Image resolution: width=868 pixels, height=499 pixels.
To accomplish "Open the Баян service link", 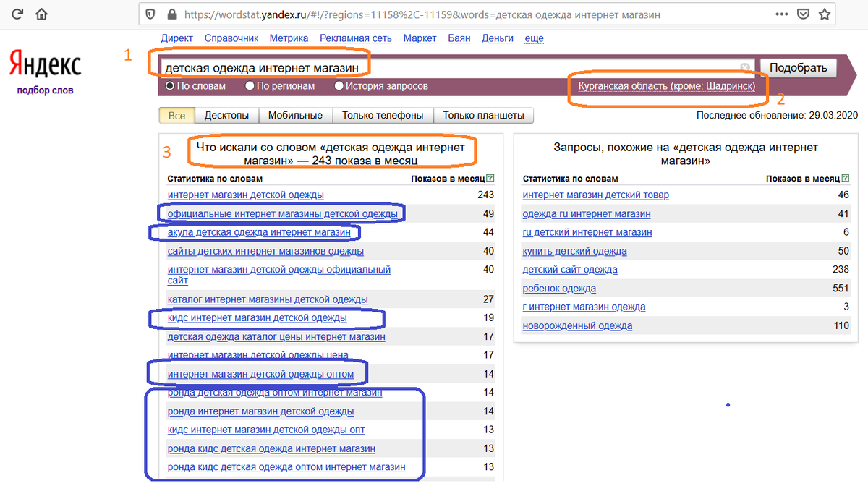I will (459, 38).
